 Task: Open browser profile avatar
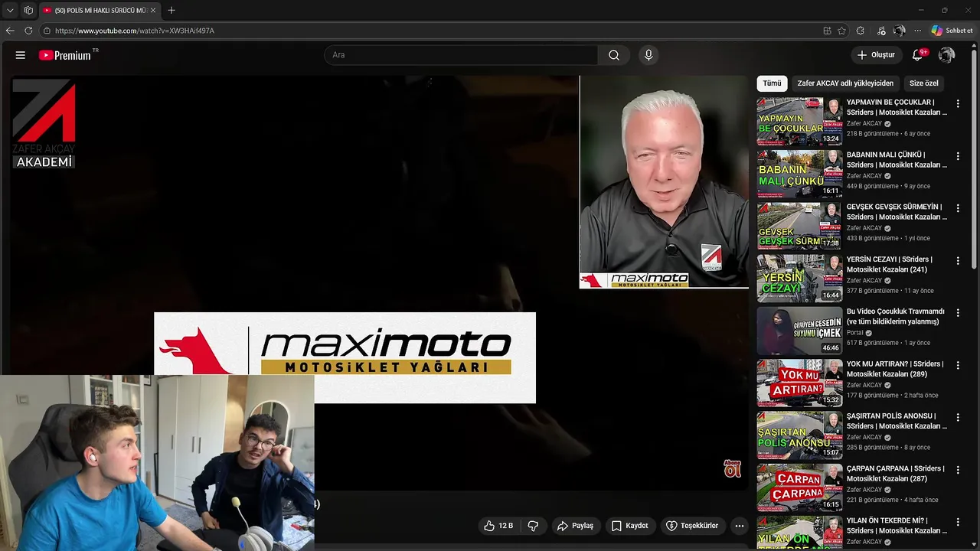point(900,31)
